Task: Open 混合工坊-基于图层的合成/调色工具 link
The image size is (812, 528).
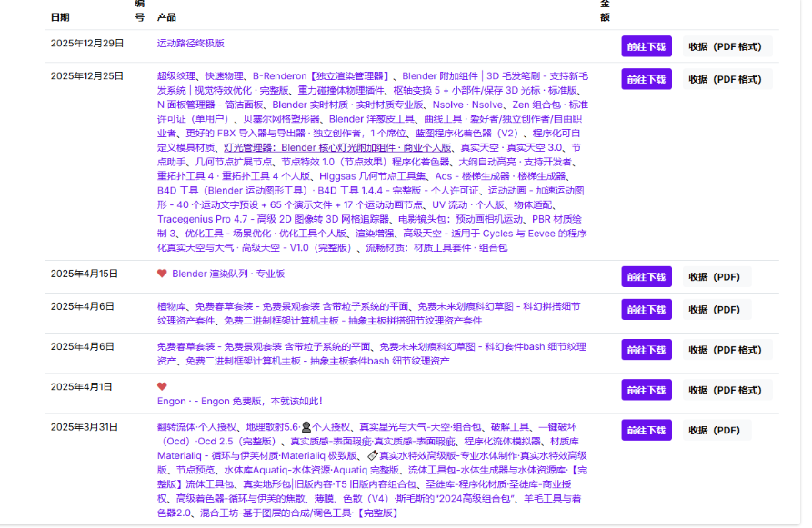Action: click(x=300, y=513)
